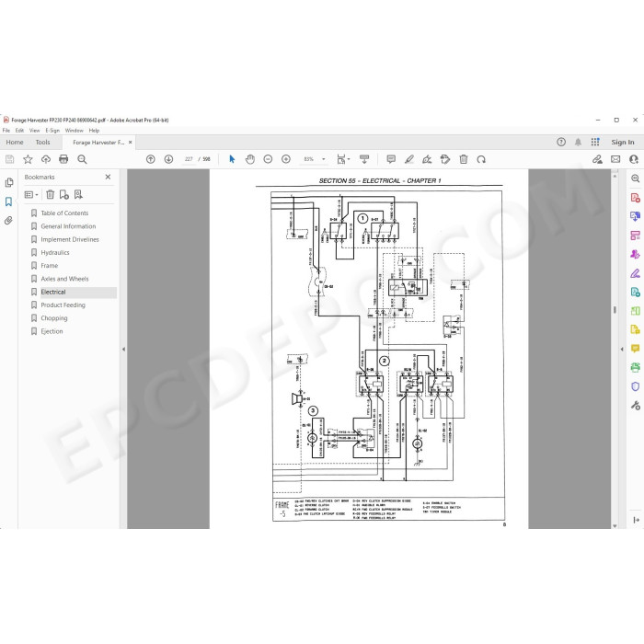Image resolution: width=644 pixels, height=644 pixels.
Task: Open the Window menu
Action: click(x=74, y=131)
